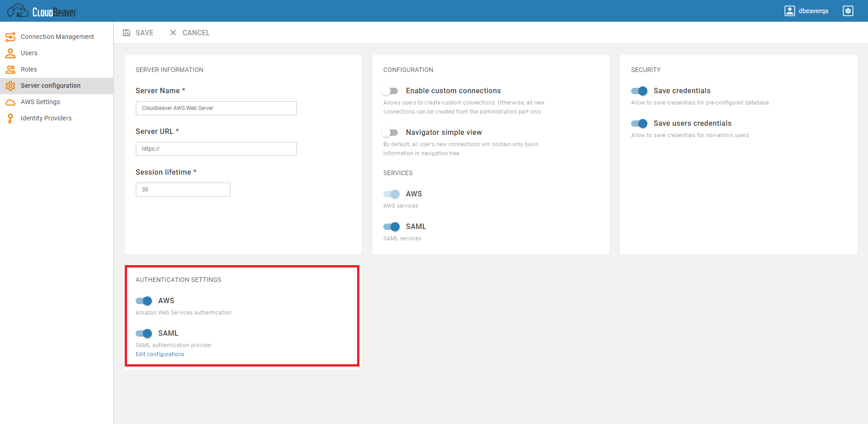The width and height of the screenshot is (868, 424).
Task: Open the Connection Management sidebar icon
Action: click(10, 37)
